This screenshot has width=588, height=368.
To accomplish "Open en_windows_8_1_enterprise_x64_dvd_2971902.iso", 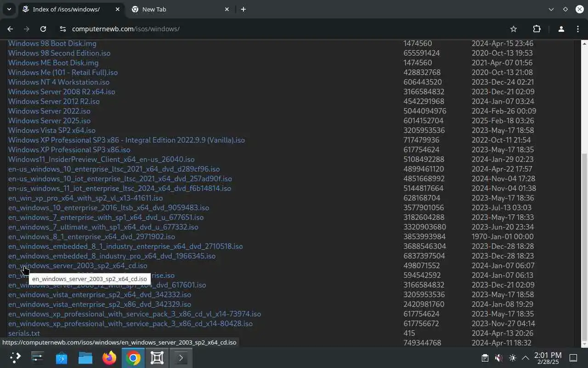I will (x=91, y=236).
